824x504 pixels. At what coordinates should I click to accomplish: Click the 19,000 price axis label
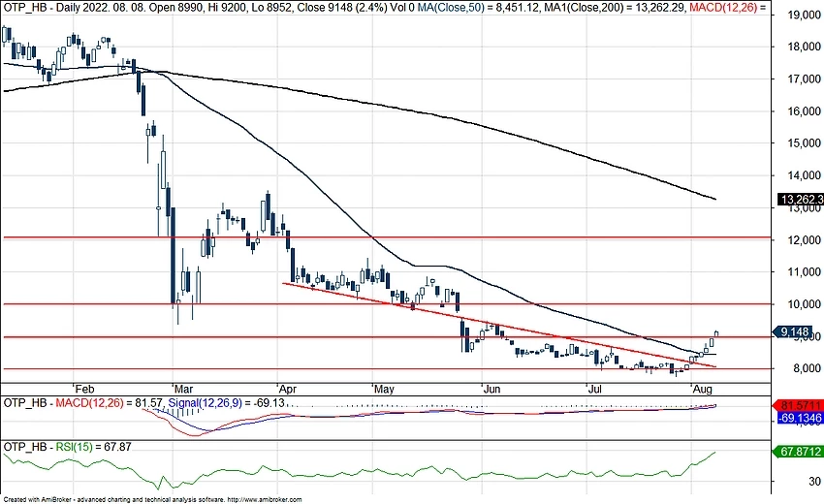tap(804, 15)
